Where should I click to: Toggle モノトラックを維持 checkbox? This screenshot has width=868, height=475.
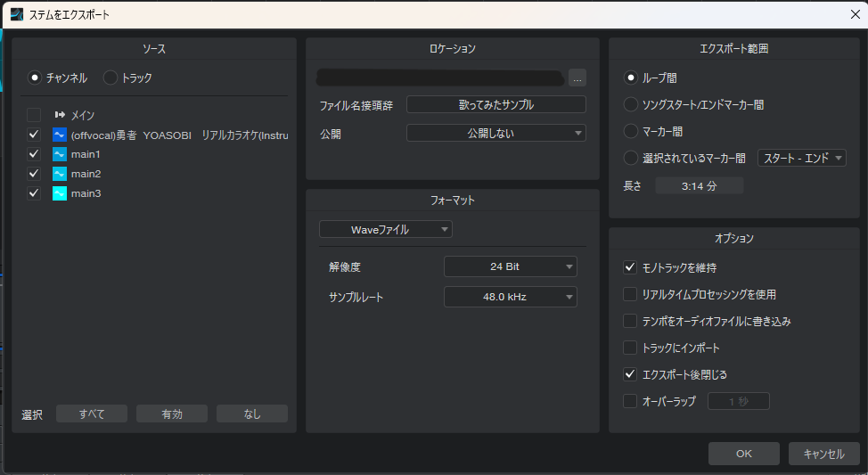point(630,267)
